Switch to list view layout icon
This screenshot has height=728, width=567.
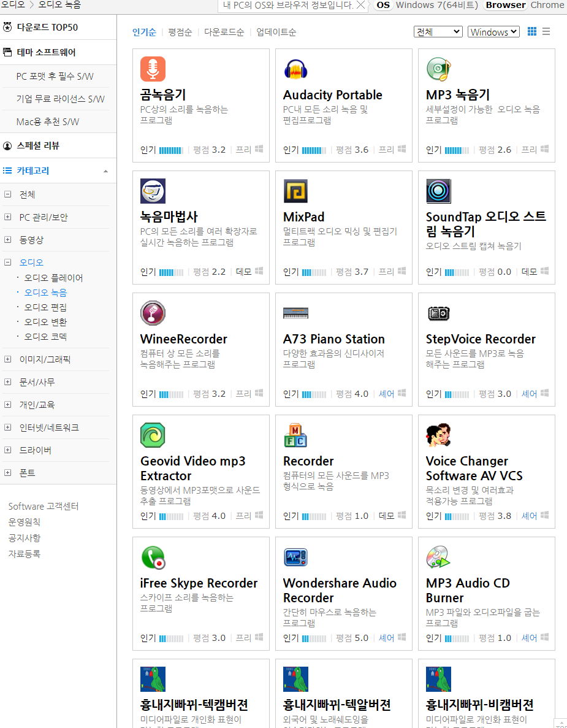[x=546, y=31]
